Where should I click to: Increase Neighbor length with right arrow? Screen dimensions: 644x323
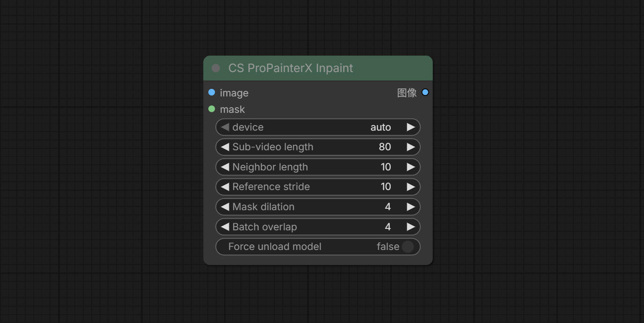[x=411, y=167]
